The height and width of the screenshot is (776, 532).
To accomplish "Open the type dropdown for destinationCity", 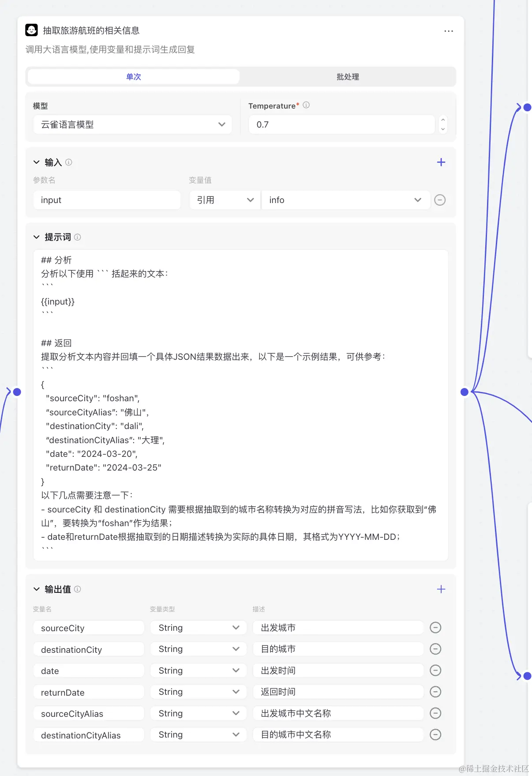I will tap(199, 649).
